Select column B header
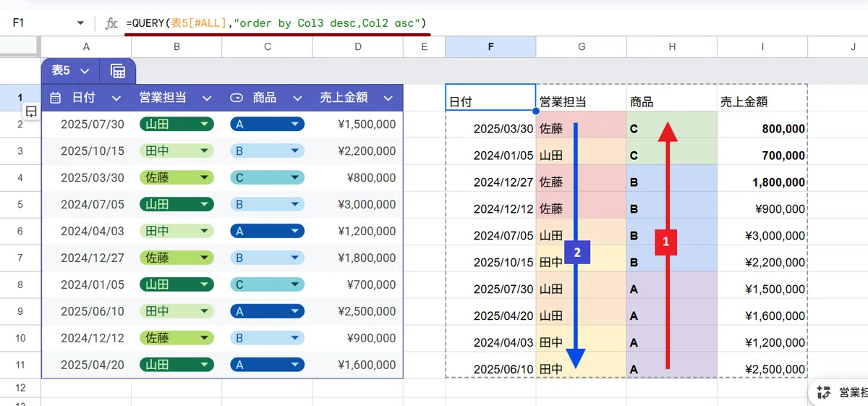Image resolution: width=868 pixels, height=406 pixels. (176, 47)
